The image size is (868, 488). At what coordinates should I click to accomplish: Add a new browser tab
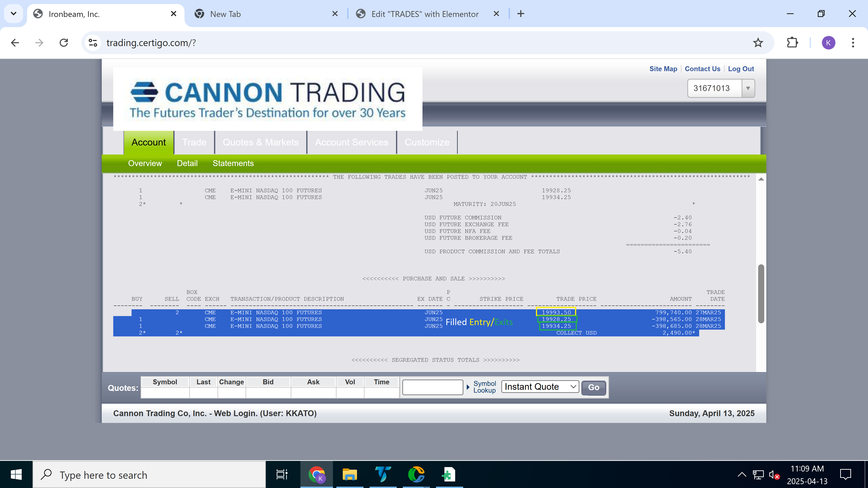(521, 14)
